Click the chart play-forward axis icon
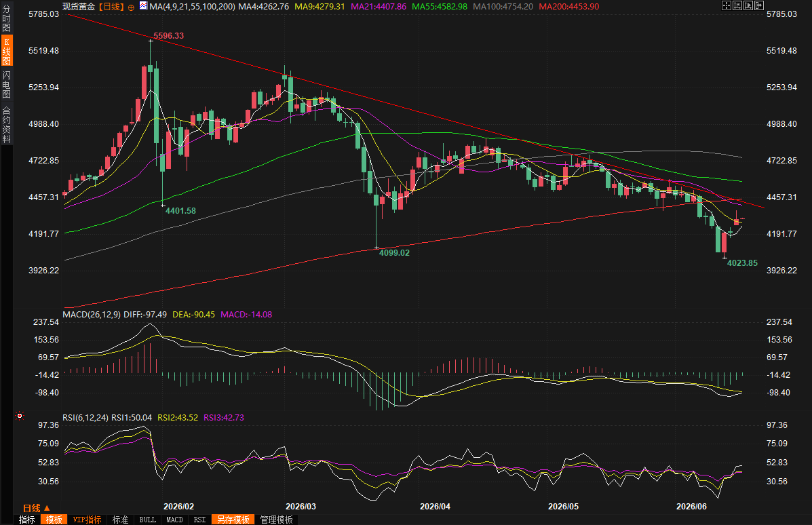The height and width of the screenshot is (525, 812). tap(748, 5)
